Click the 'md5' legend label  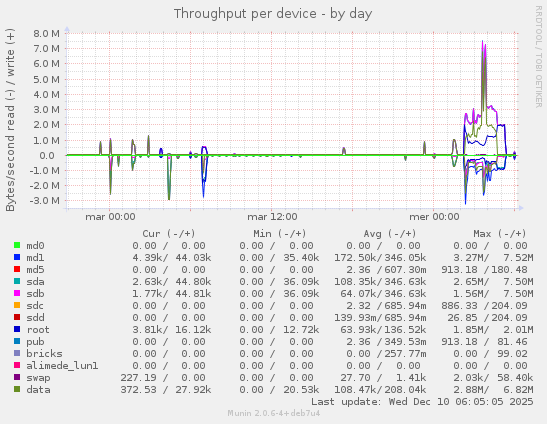(x=35, y=270)
